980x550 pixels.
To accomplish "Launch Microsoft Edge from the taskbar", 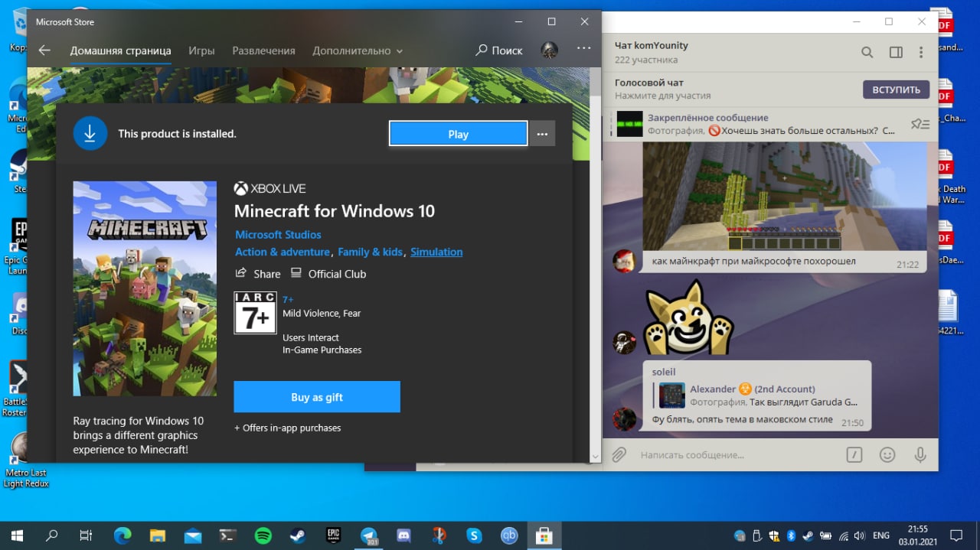I will (x=122, y=535).
